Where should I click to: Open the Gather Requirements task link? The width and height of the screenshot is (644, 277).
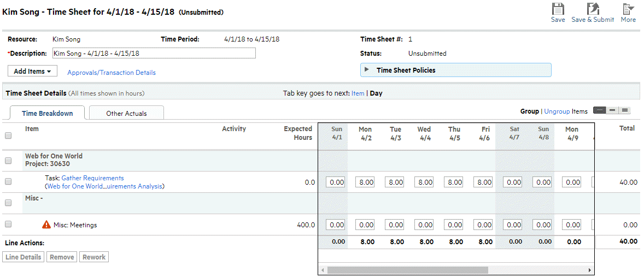coord(92,178)
